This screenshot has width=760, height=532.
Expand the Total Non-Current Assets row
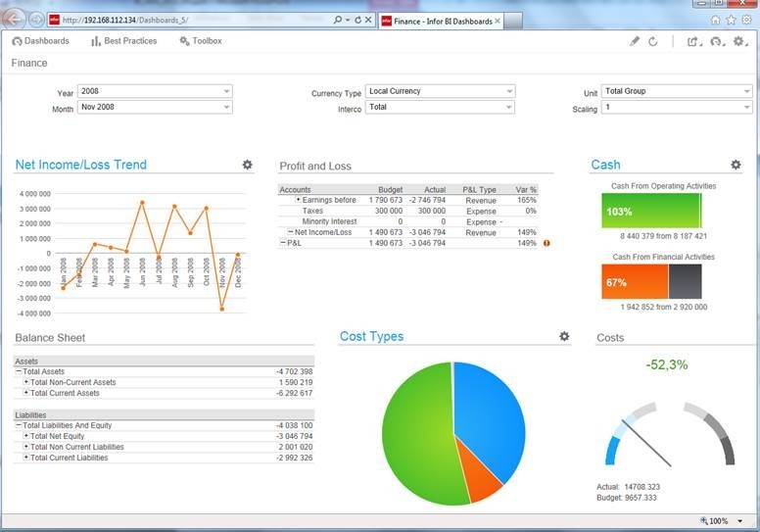26,382
